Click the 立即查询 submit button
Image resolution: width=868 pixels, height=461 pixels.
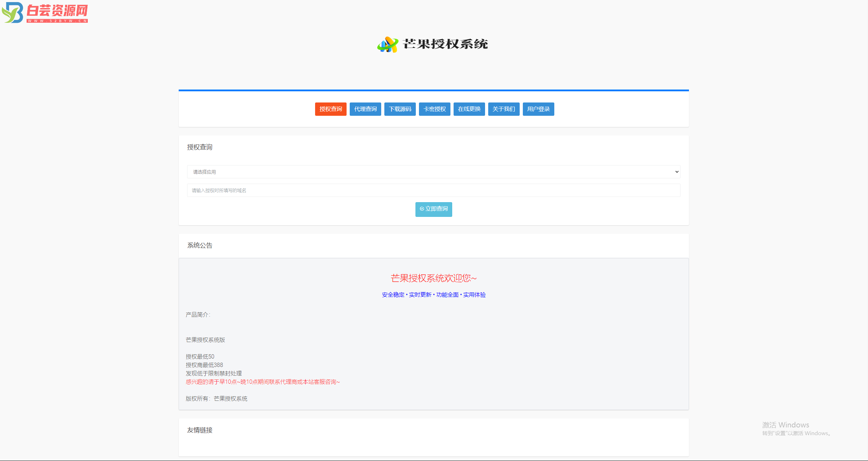(434, 209)
